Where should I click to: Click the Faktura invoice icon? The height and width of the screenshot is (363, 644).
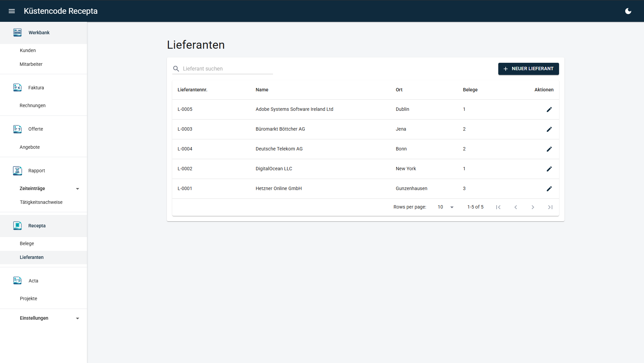click(x=17, y=88)
